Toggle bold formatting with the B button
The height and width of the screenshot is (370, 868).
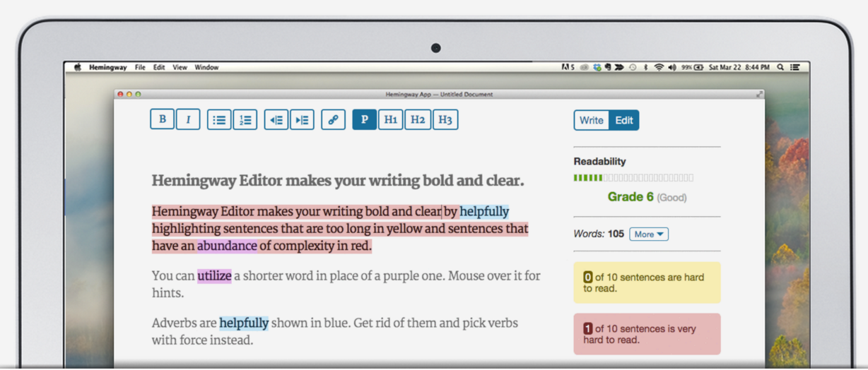click(163, 119)
